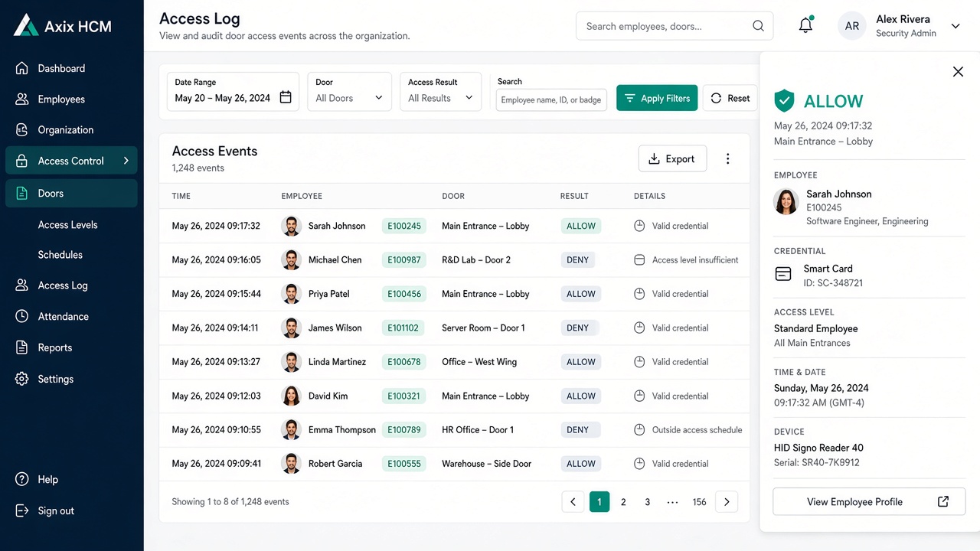Expand the Alex Rivera account menu
Viewport: 980px width, 551px height.
tap(955, 26)
